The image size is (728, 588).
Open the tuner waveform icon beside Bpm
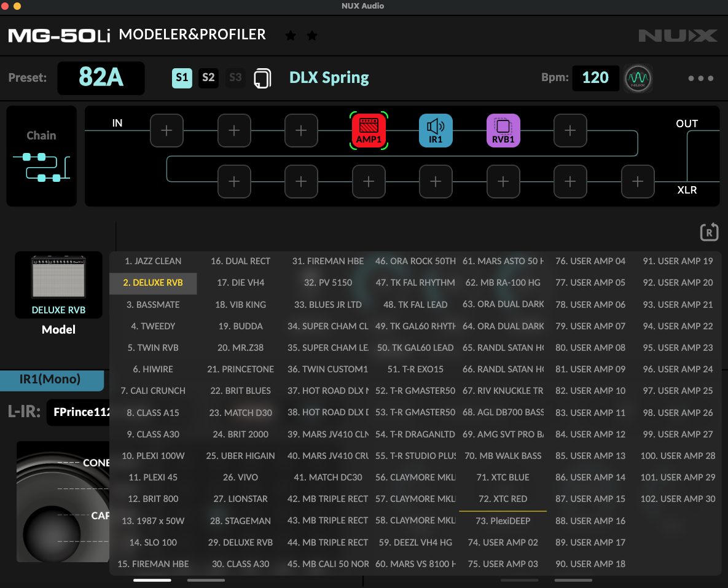click(638, 78)
